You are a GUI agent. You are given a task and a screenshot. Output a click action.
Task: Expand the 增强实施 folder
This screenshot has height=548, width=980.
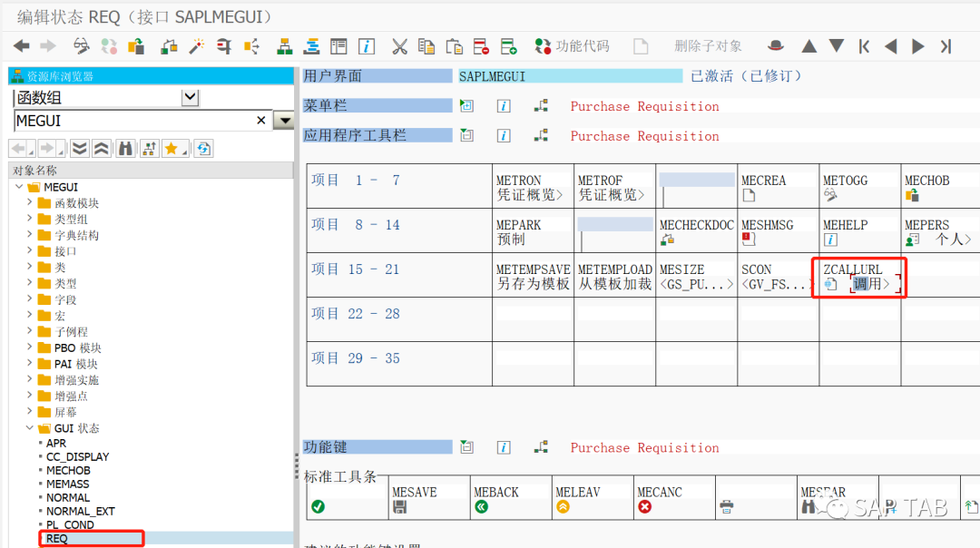pyautogui.click(x=29, y=379)
